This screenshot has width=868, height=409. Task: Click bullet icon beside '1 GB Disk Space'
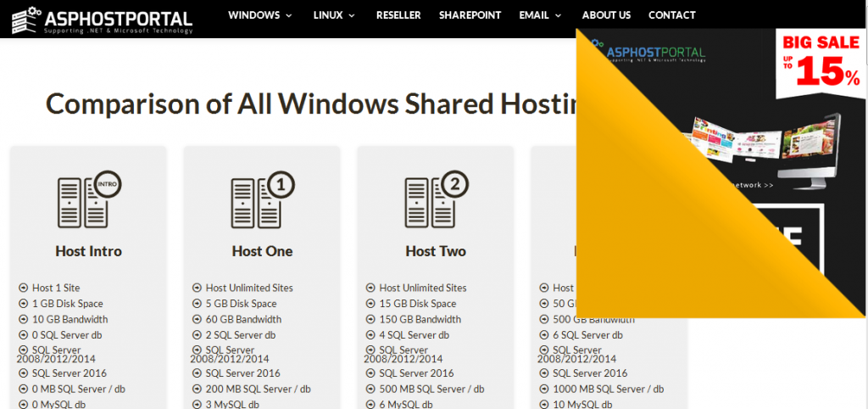pyautogui.click(x=23, y=304)
